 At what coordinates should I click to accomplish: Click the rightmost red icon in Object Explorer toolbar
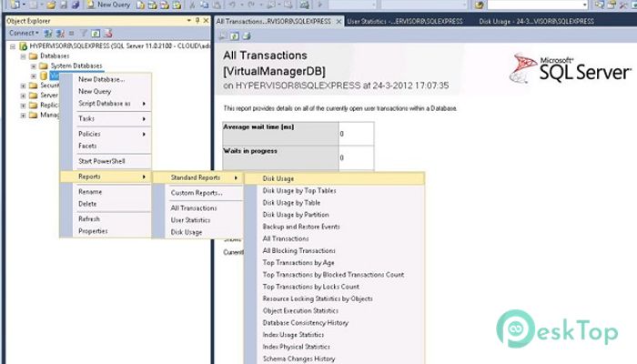click(108, 34)
